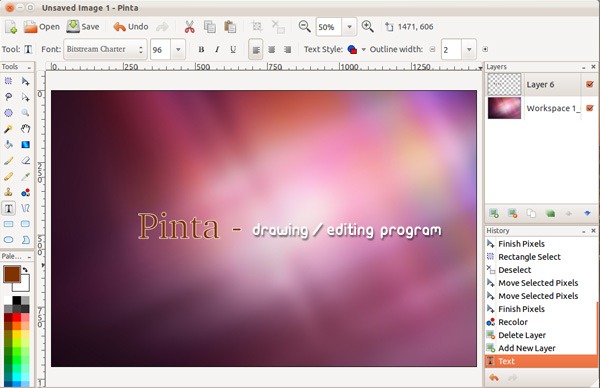Select the Text tool in Tools panel
Viewport: 600px width, 388px height.
click(8, 208)
